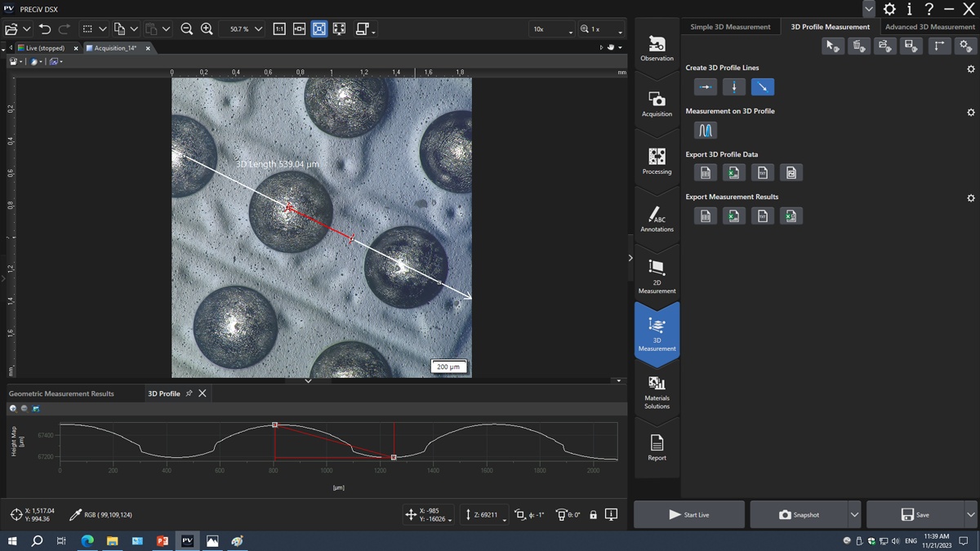
Task: Open the 10x objective lens dropdown
Action: 552,29
